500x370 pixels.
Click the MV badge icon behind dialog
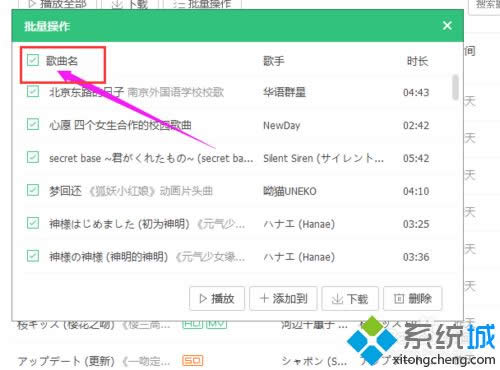click(x=217, y=323)
